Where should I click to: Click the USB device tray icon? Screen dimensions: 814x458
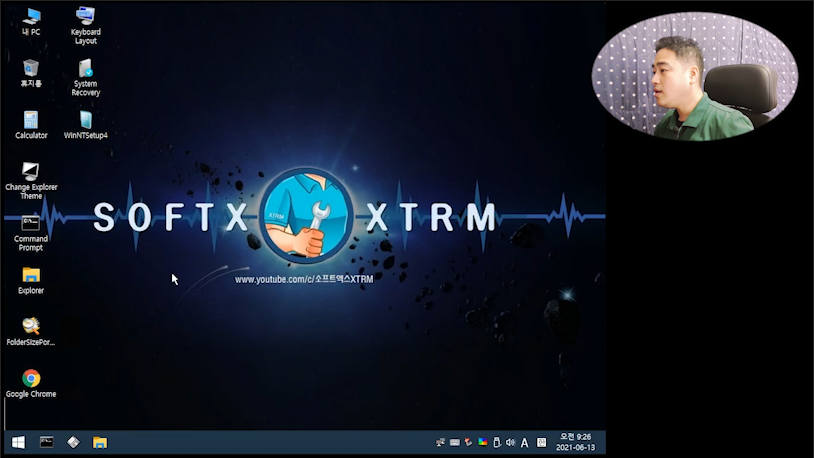tap(496, 442)
